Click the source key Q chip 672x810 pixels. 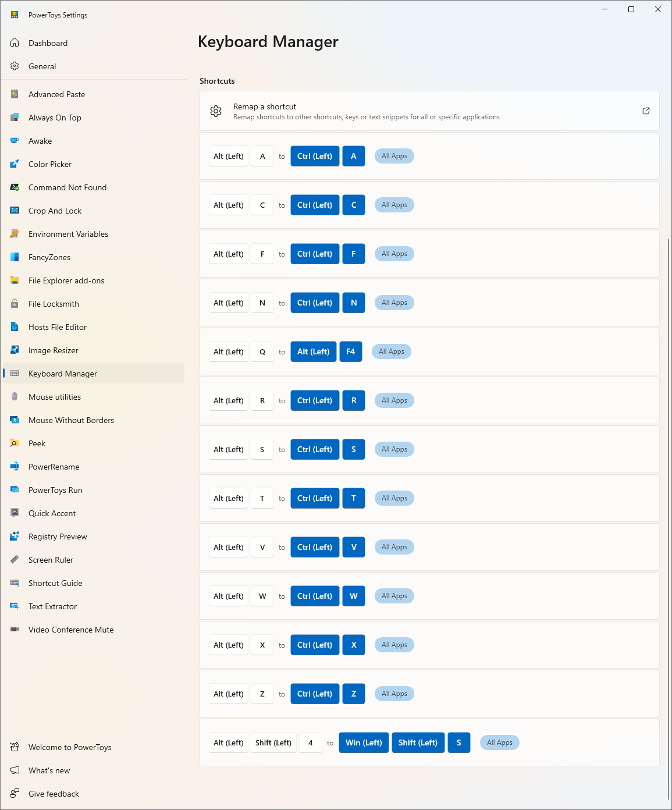262,351
